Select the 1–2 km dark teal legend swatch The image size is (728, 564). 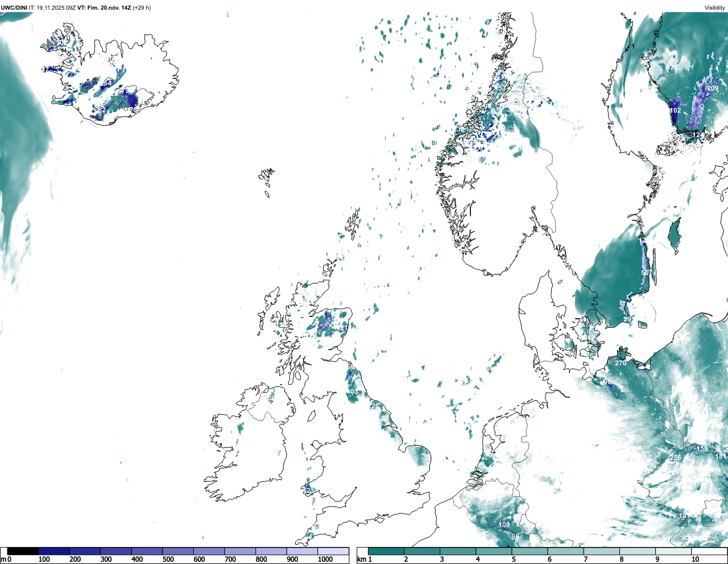[386, 551]
